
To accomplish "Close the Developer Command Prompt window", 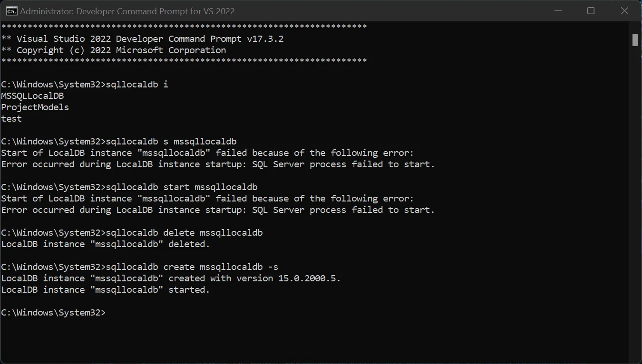I will point(624,11).
